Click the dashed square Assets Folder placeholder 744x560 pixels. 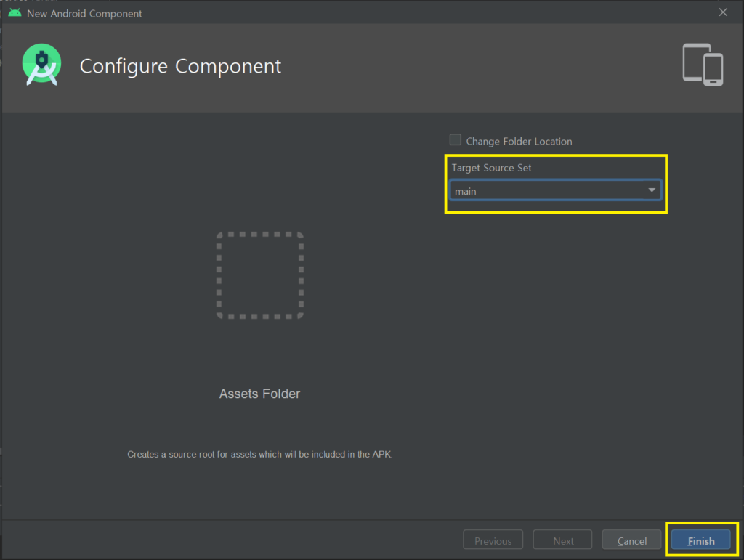click(260, 275)
